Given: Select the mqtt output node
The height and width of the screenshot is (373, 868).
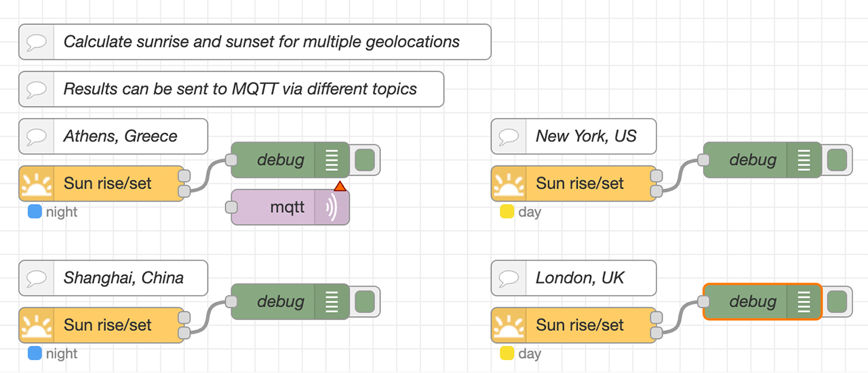Looking at the screenshot, I should pyautogui.click(x=290, y=208).
